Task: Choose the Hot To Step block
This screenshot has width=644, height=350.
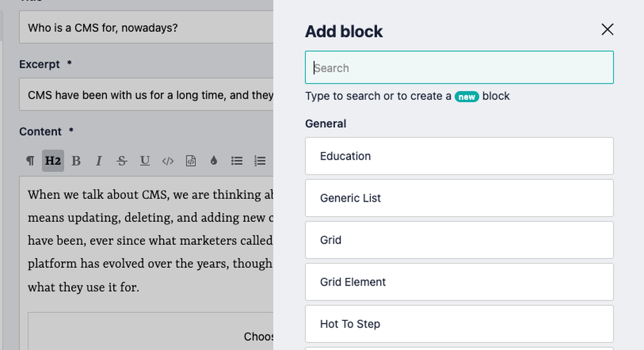Action: pos(459,324)
